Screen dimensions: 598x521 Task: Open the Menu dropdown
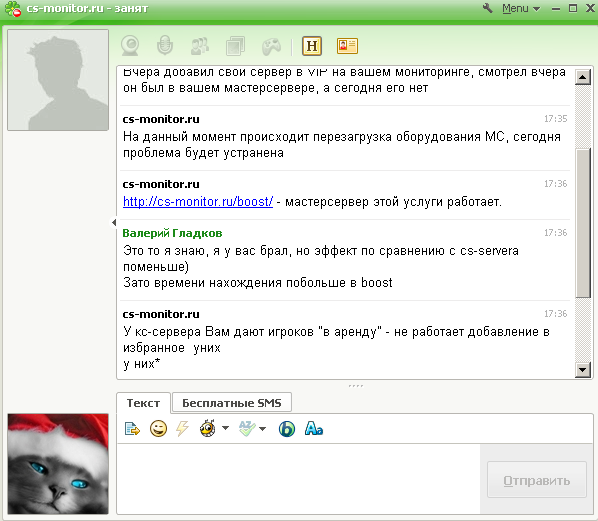(521, 8)
